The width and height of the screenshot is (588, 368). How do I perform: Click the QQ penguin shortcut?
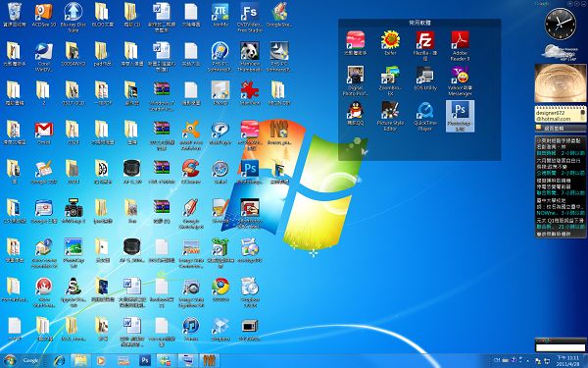pos(355,113)
